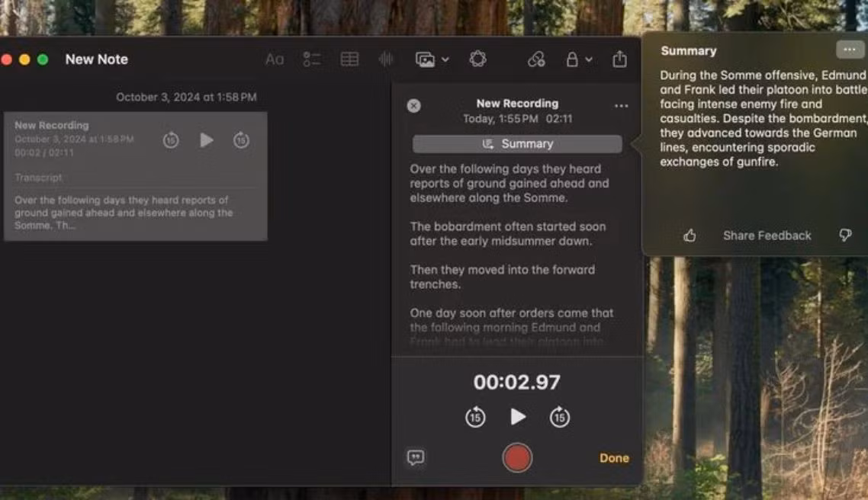Viewport: 868px width, 500px height.
Task: Open the transcript quote bubble icon
Action: click(x=416, y=457)
